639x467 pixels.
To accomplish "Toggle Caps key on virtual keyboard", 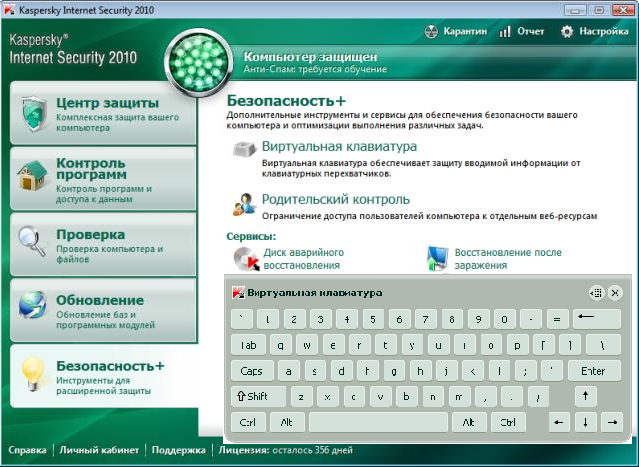I will point(251,371).
